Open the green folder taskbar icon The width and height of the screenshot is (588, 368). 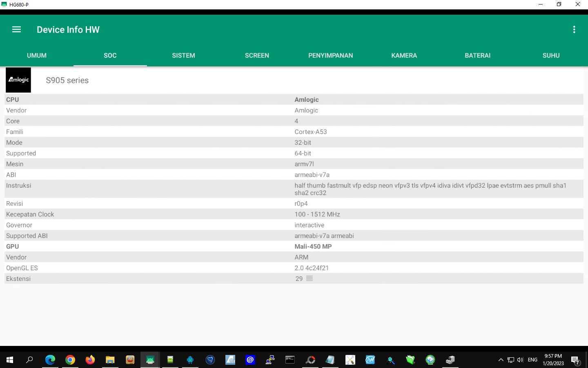[410, 360]
